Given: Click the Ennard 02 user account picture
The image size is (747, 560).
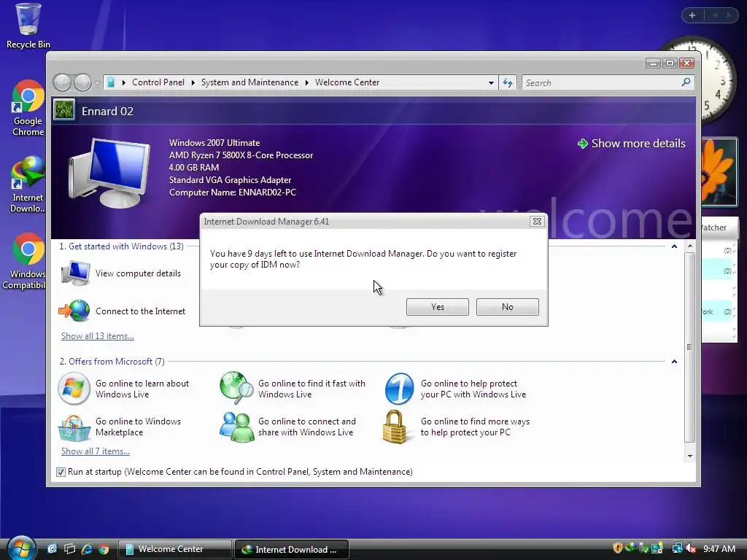Looking at the screenshot, I should point(64,110).
